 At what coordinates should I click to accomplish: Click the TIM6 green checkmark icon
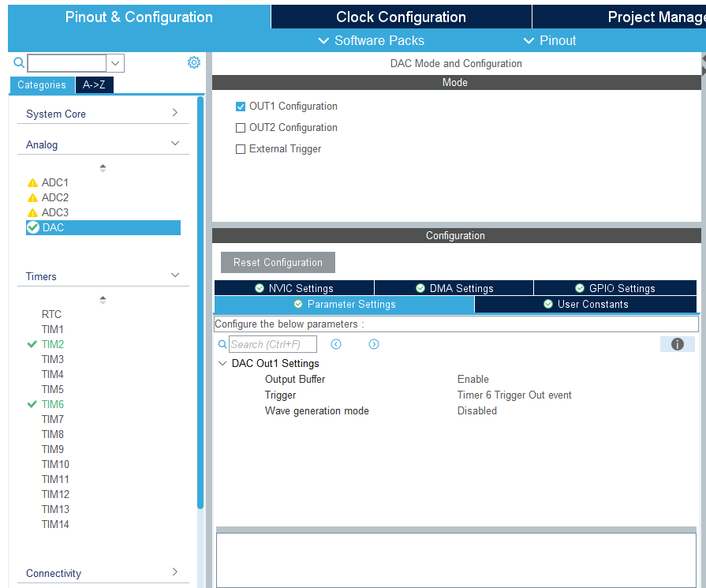(x=32, y=404)
